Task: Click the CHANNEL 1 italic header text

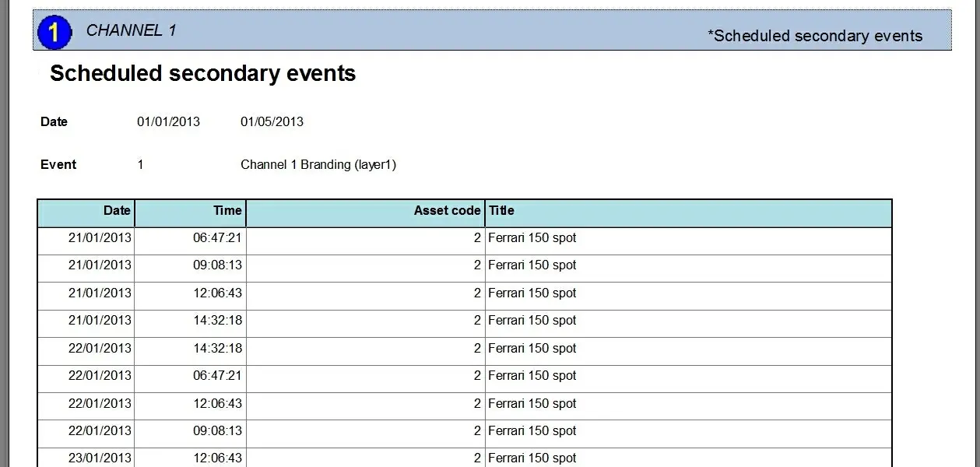Action: click(x=131, y=30)
